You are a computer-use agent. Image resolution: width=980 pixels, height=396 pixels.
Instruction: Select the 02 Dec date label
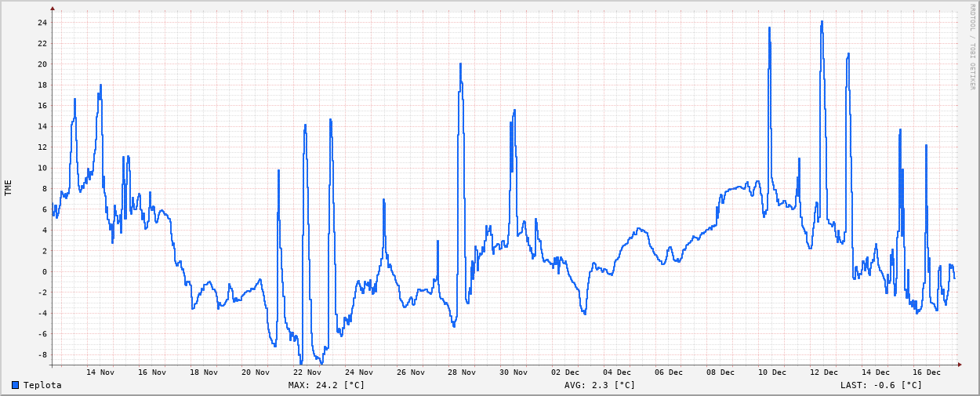tap(565, 372)
